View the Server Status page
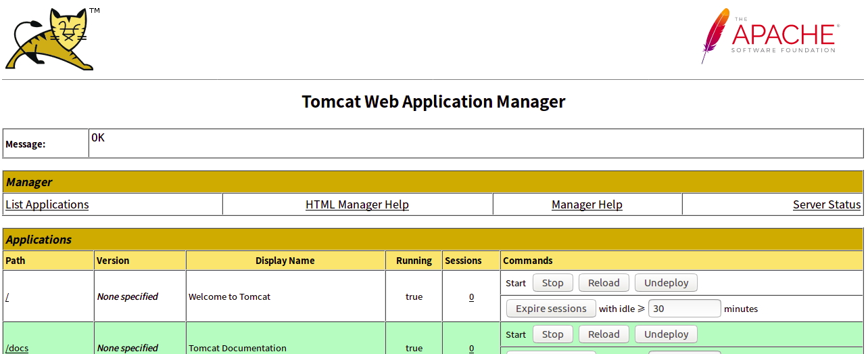868x354 pixels. point(827,204)
